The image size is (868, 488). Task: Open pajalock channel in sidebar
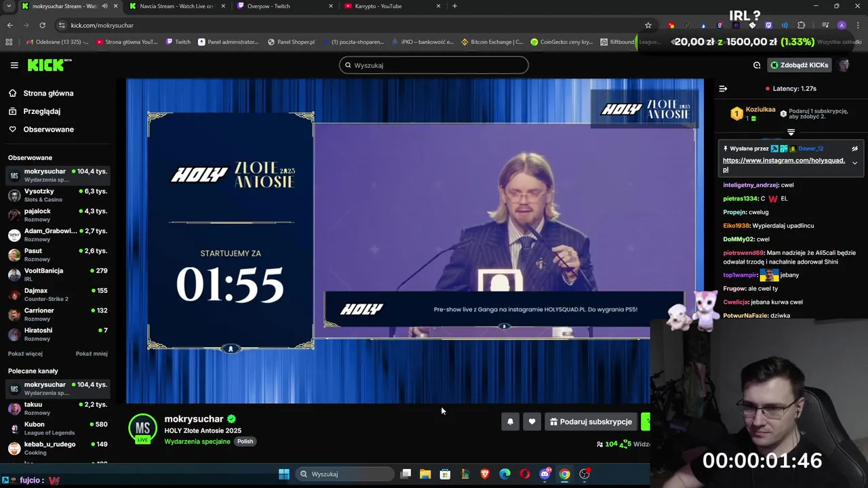[x=58, y=215]
